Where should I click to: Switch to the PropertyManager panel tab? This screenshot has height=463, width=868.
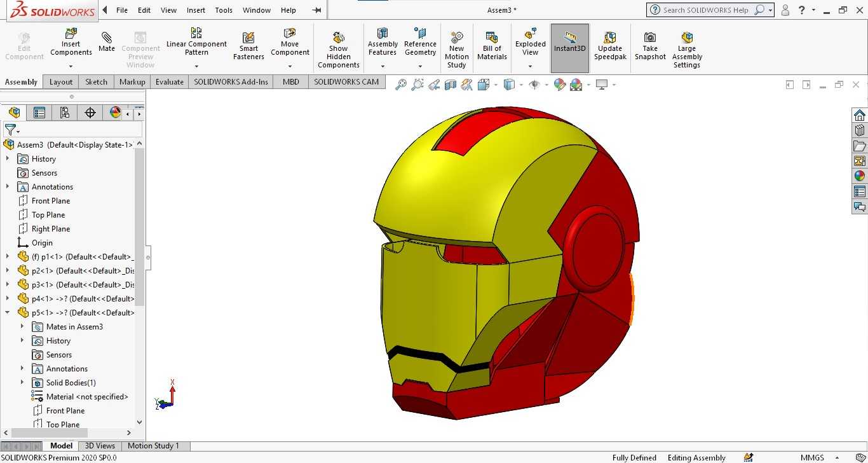(39, 113)
